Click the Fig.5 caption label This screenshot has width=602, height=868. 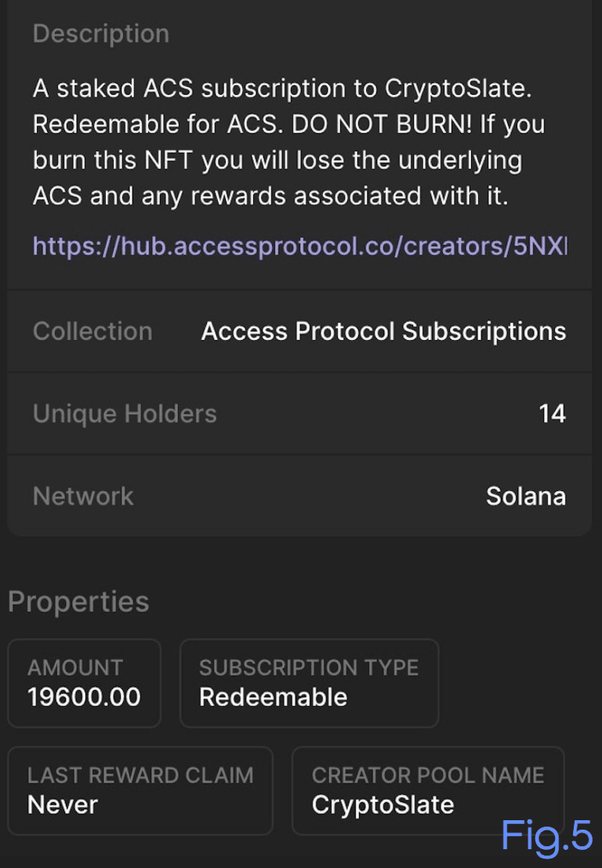[x=546, y=836]
